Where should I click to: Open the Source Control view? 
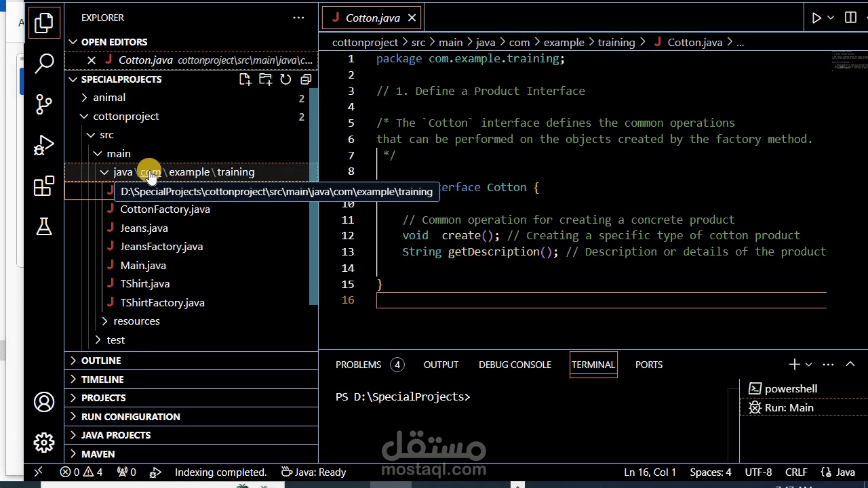click(44, 104)
